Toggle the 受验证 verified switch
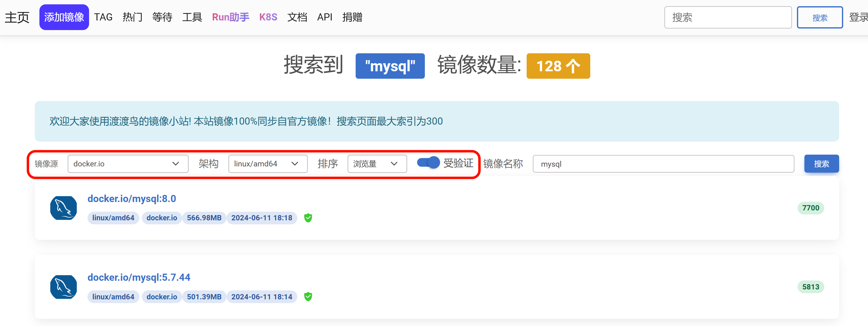The width and height of the screenshot is (868, 326). 428,163
